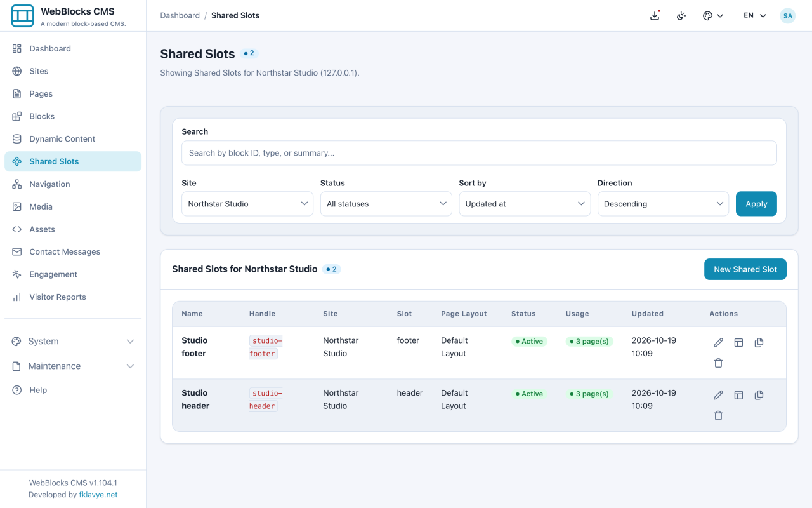This screenshot has height=508, width=812.
Task: Click the Apply filter button
Action: (756, 204)
